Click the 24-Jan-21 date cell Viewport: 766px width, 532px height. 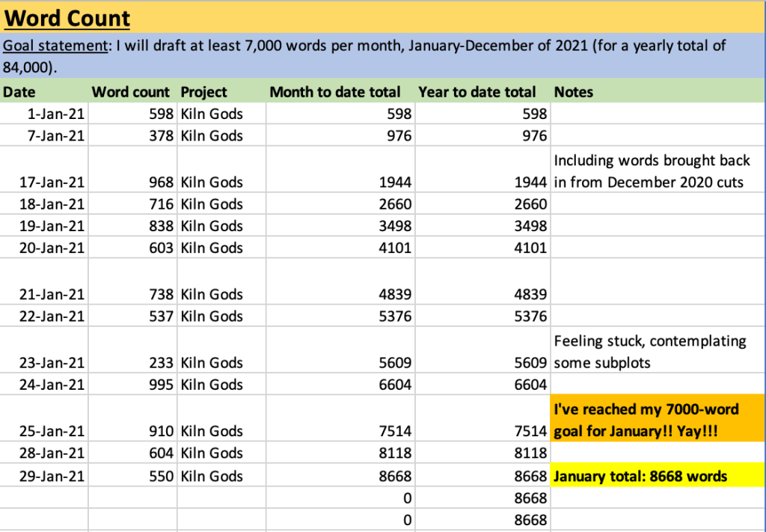(x=44, y=385)
